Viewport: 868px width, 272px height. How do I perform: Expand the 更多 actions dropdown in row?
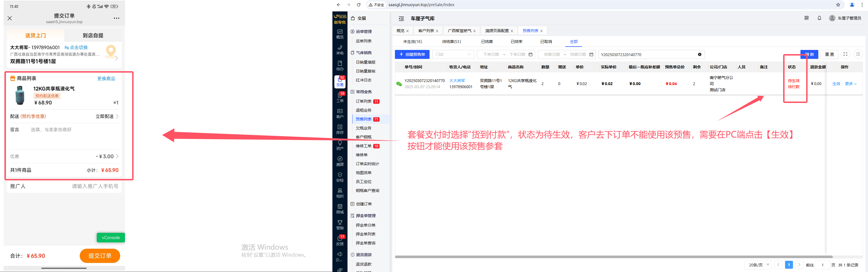[850, 84]
